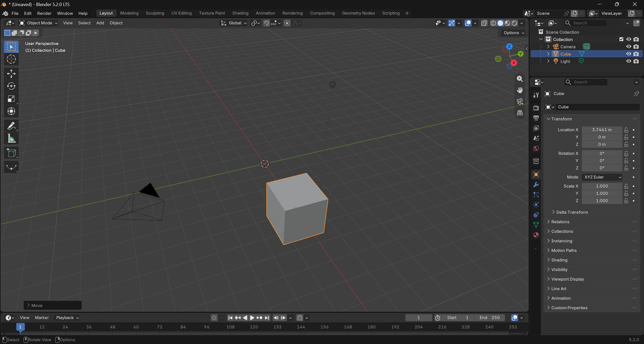The image size is (644, 344).
Task: Open the Modifiers wrench tab
Action: pos(536,185)
